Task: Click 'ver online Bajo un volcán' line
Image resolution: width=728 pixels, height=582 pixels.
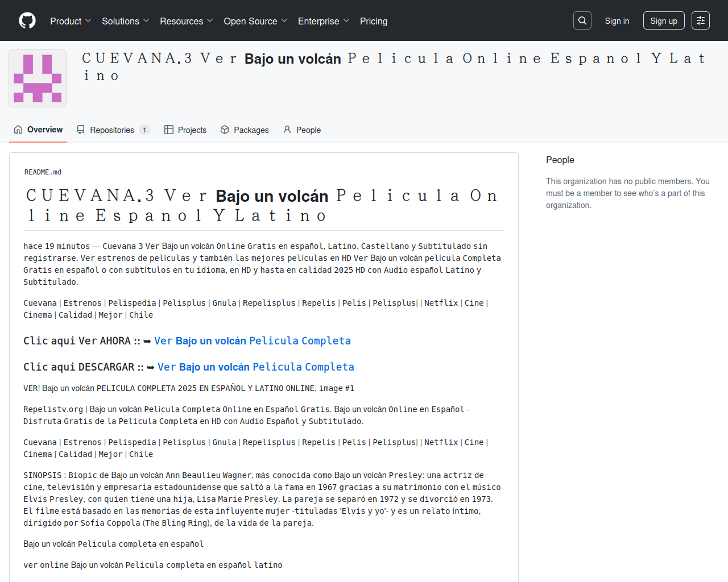Action: click(x=153, y=565)
